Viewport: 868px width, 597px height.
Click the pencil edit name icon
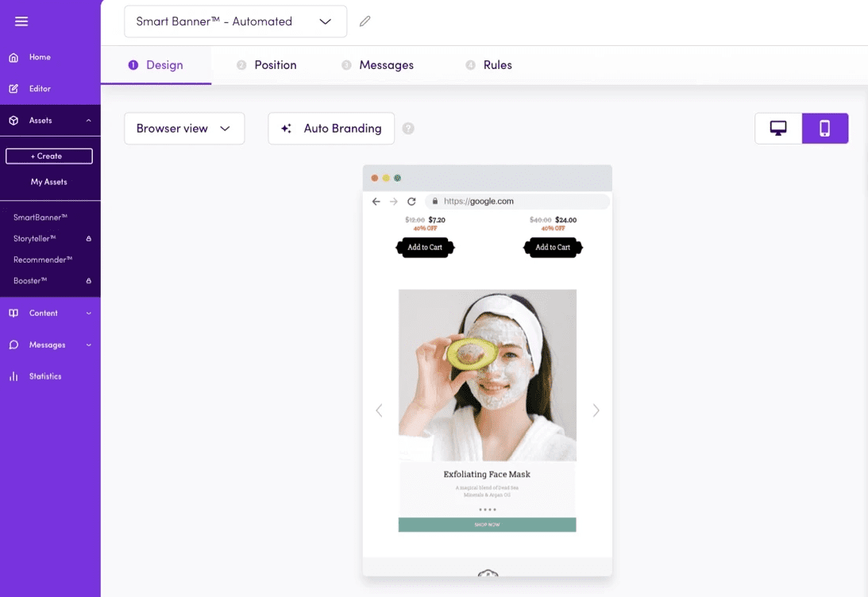(x=365, y=21)
